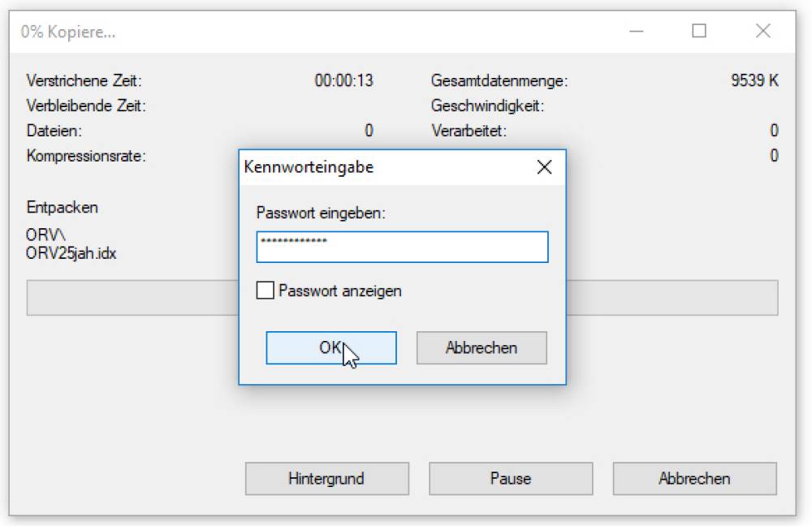Maximize the 0% Kopiere window
The height and width of the screenshot is (526, 812).
[698, 32]
